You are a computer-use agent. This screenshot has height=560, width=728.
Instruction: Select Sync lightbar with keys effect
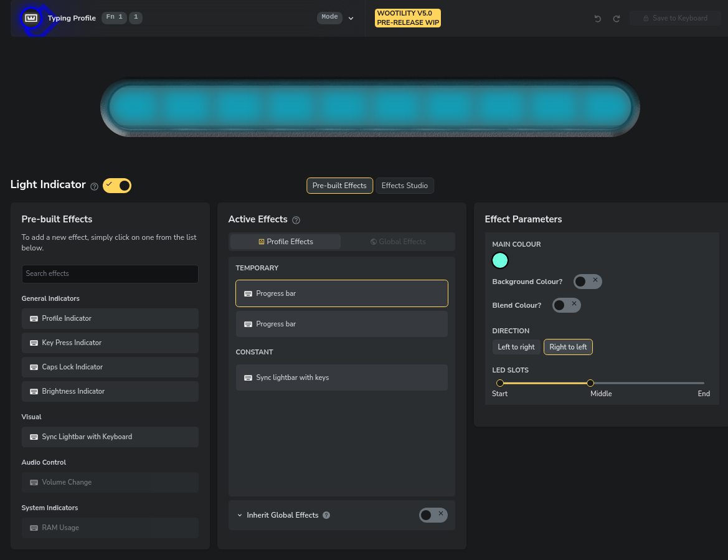(x=342, y=377)
